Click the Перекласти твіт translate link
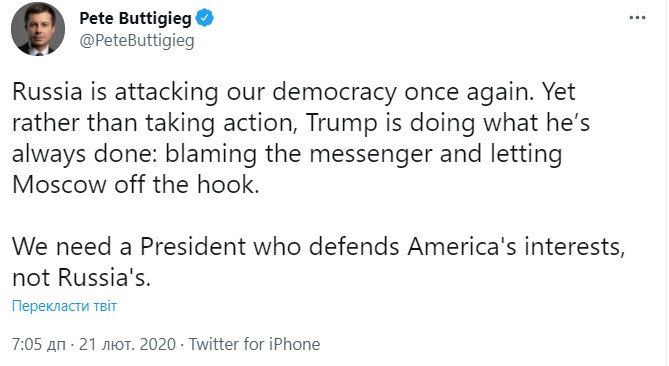 tap(64, 306)
